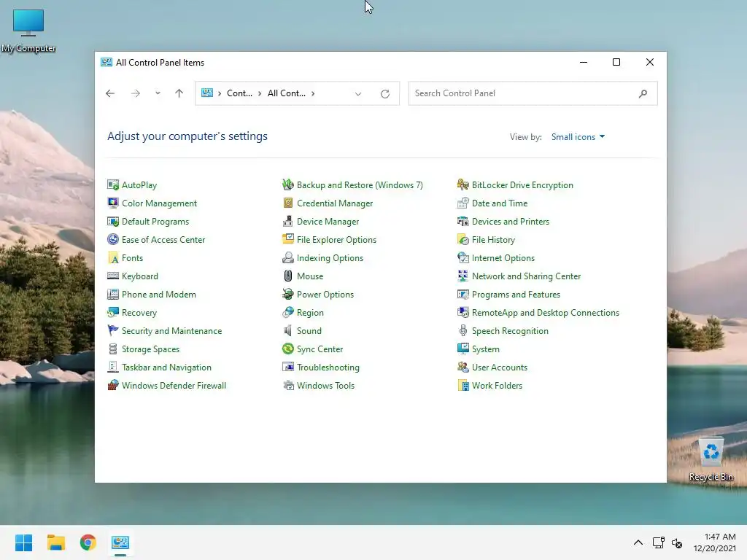Click the BitLocker Drive Encryption icon
The image size is (747, 560).
(x=463, y=184)
